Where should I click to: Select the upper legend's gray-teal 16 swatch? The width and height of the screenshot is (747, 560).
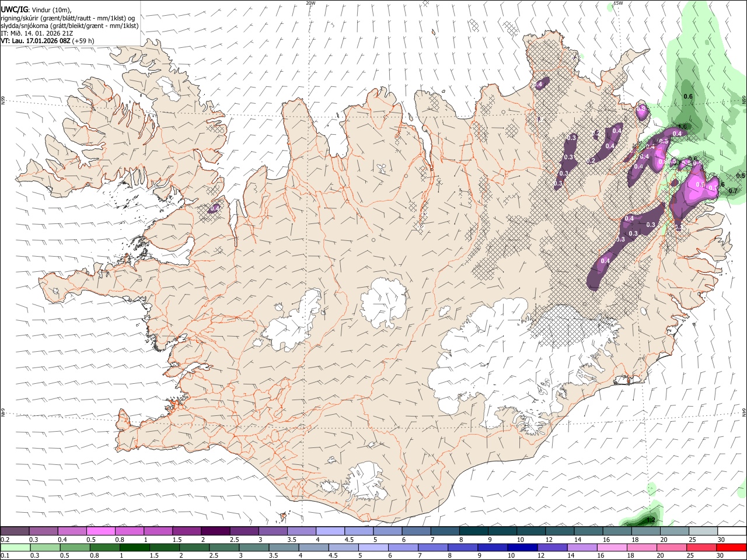click(617, 531)
